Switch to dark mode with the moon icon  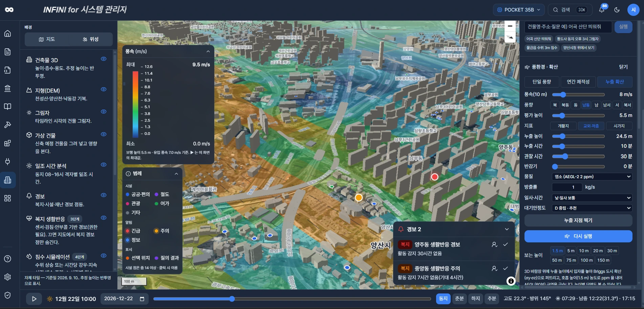pos(617,10)
